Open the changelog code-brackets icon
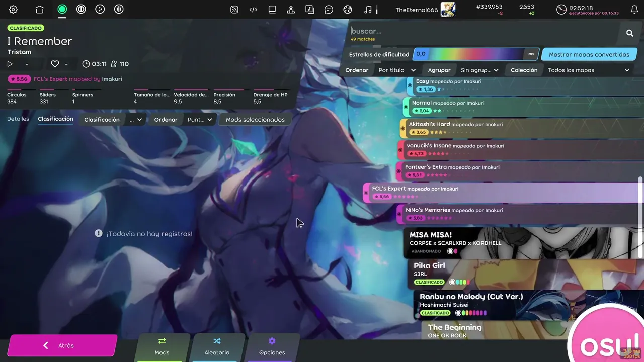644x362 pixels. [254, 9]
